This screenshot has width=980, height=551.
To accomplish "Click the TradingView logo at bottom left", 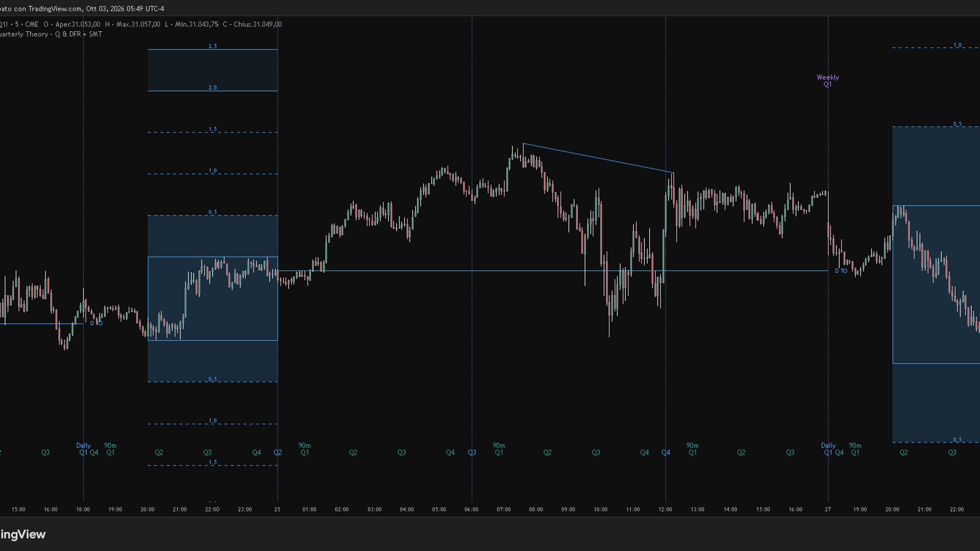I will [x=23, y=534].
